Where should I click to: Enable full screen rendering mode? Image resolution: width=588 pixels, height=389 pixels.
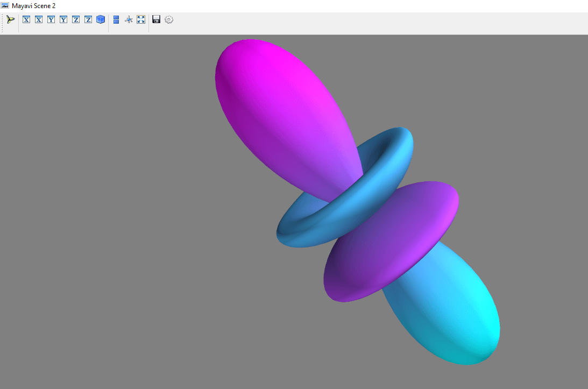140,19
